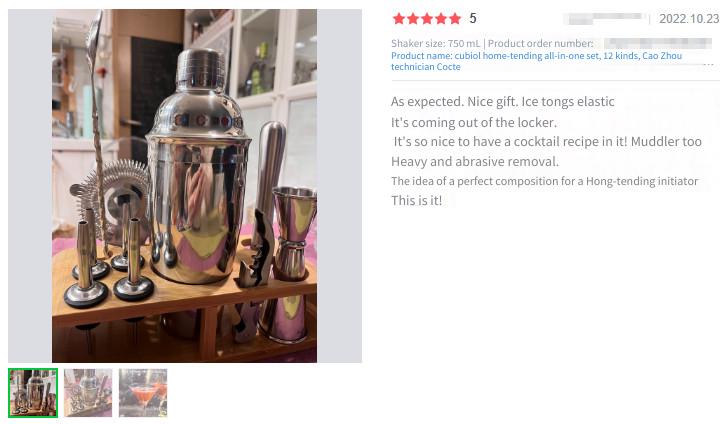
Task: Show the second review photo thumbnail
Action: tap(88, 393)
